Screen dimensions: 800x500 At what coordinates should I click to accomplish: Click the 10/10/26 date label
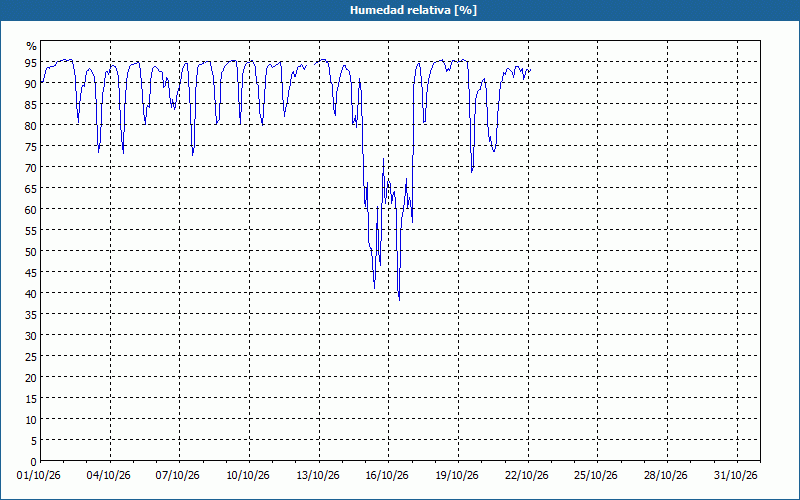[x=248, y=476]
